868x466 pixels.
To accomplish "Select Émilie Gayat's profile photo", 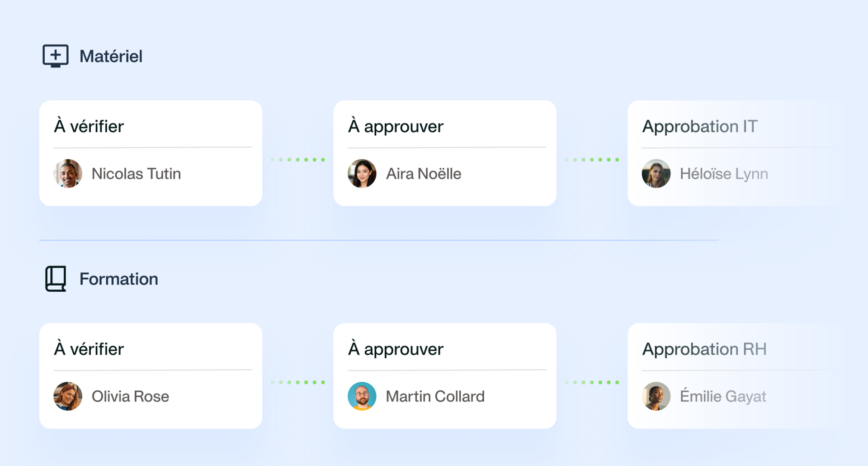I will pyautogui.click(x=656, y=396).
